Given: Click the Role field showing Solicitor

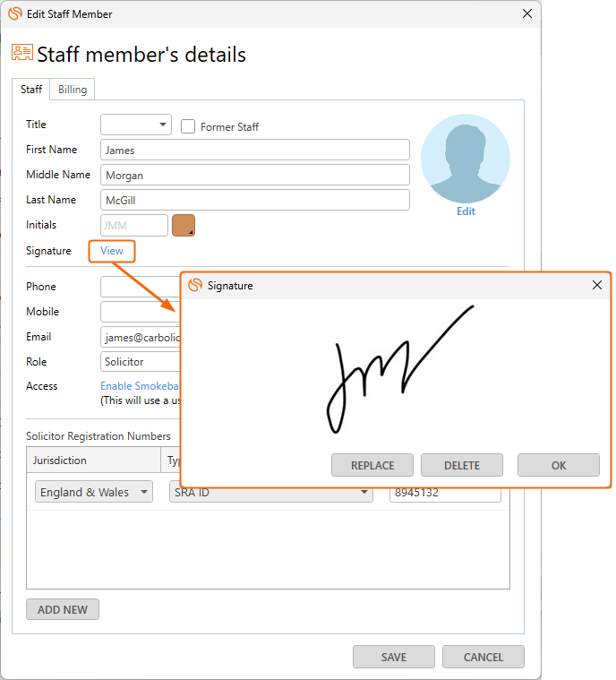Looking at the screenshot, I should point(141,362).
